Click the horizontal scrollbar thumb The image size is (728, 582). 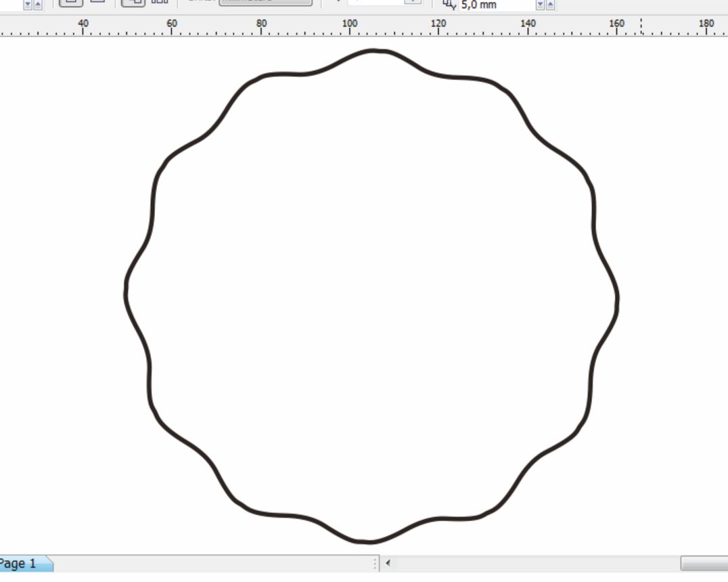coord(704,563)
